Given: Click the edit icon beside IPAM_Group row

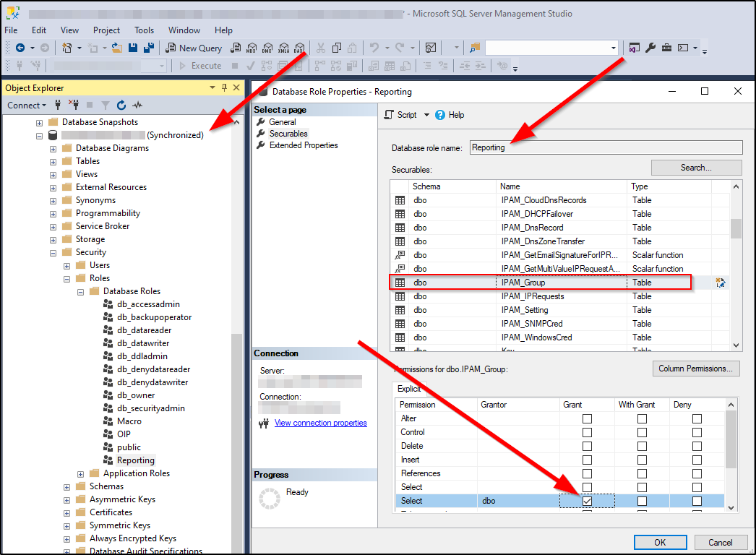Looking at the screenshot, I should coord(721,283).
